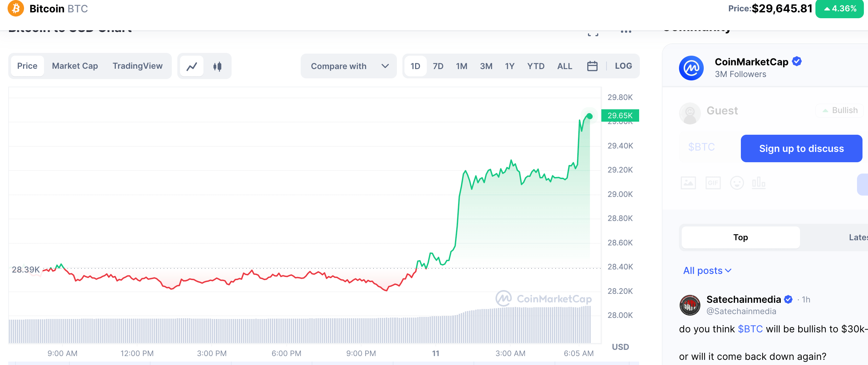Toggle the LOG scale option
Image resolution: width=868 pixels, height=365 pixels.
click(x=623, y=66)
